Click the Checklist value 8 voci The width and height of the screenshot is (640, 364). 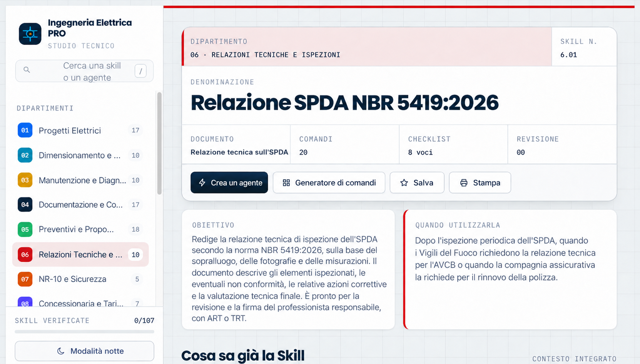pyautogui.click(x=420, y=152)
